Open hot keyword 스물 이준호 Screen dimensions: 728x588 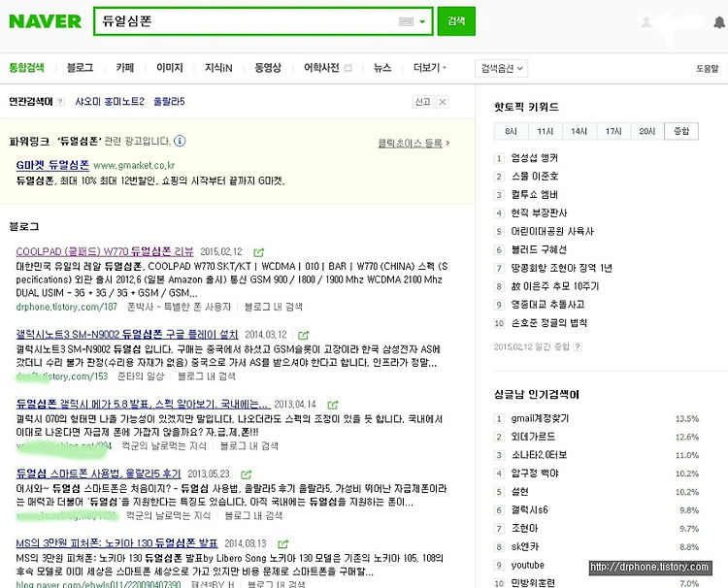535,177
